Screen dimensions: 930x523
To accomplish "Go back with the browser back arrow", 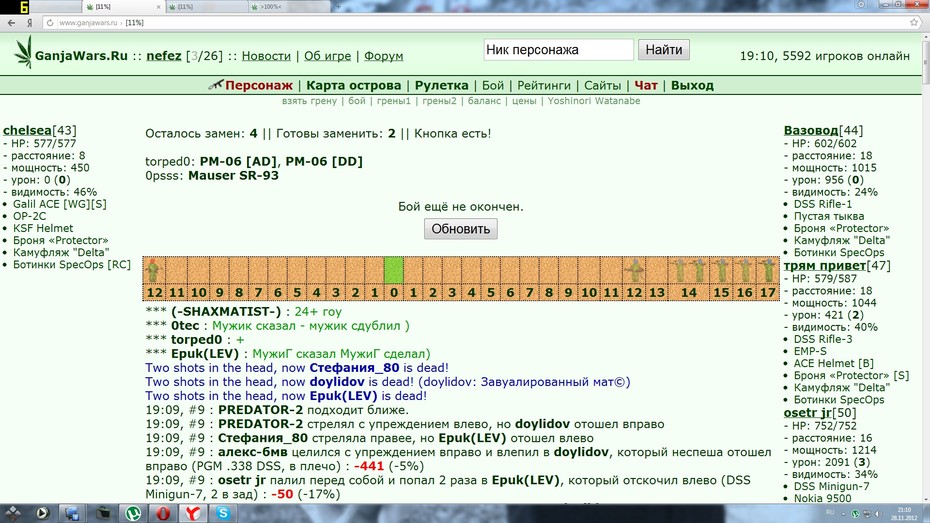I will click(x=11, y=23).
